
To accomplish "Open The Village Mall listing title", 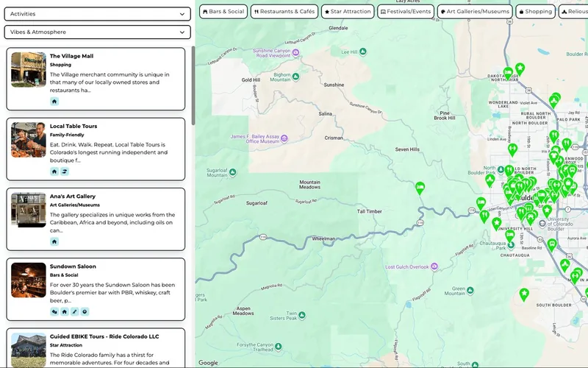I will point(71,56).
